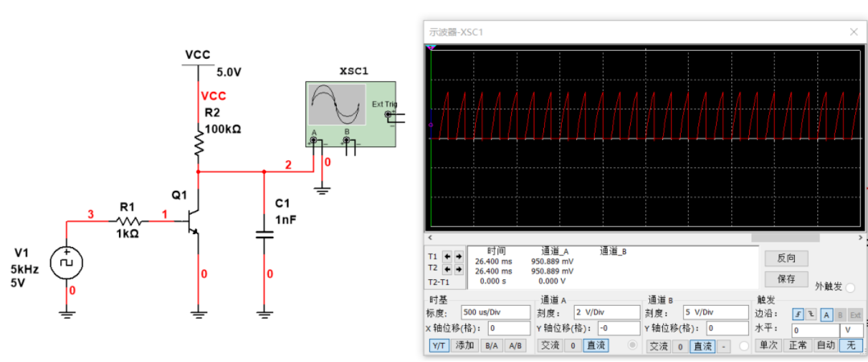
Task: Open trigger level V unit box
Action: (x=851, y=329)
